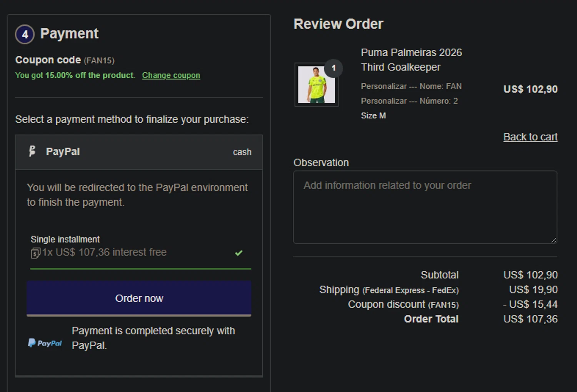Go back via Back to cart link

(x=530, y=137)
